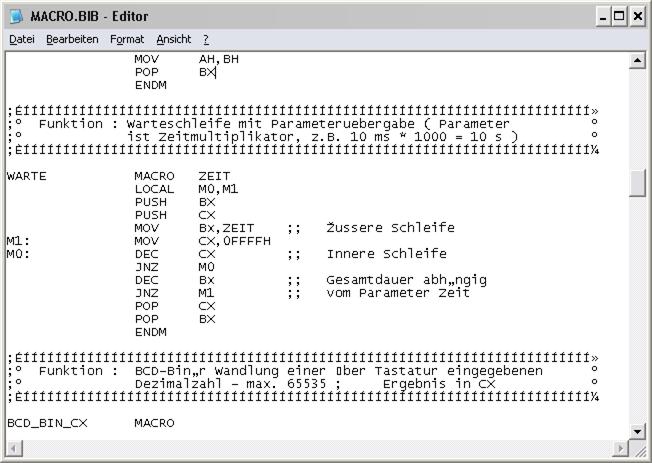Viewport: 652px width, 463px height.
Task: Place cursor on the WARTE macro label
Action: click(27, 176)
